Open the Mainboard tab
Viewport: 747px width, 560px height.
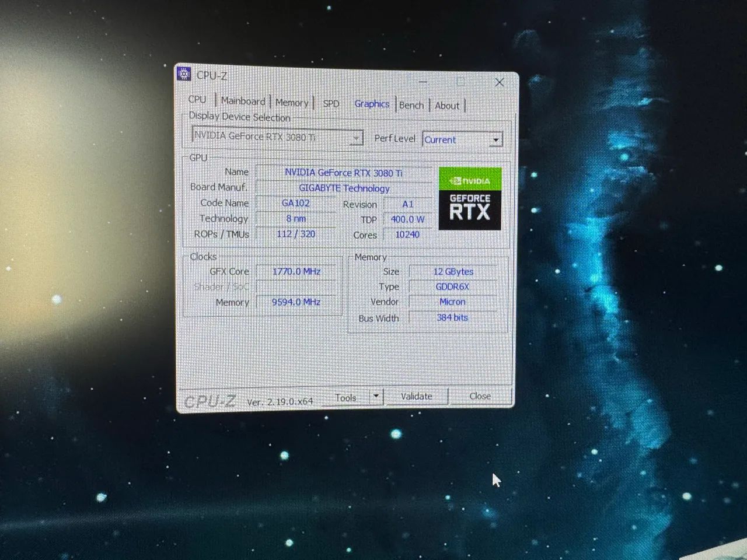[x=243, y=101]
